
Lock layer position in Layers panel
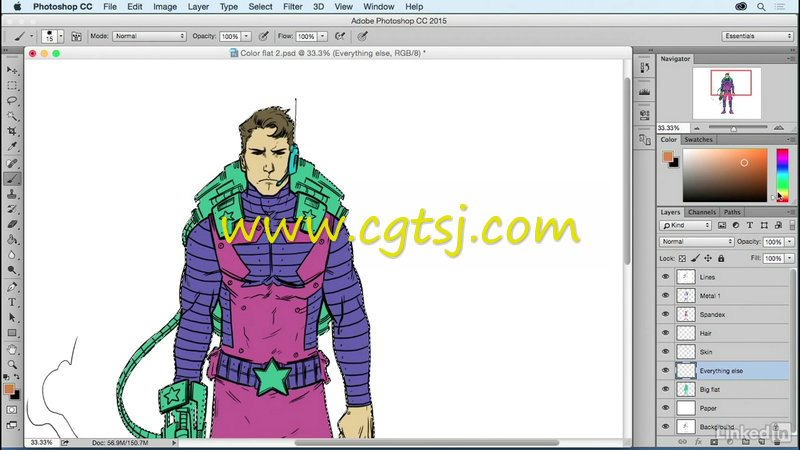coord(708,259)
